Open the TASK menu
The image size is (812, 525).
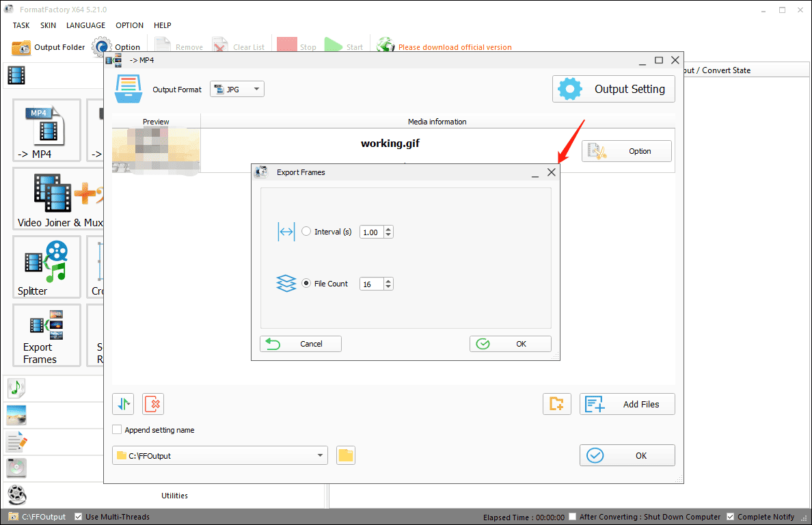(21, 25)
